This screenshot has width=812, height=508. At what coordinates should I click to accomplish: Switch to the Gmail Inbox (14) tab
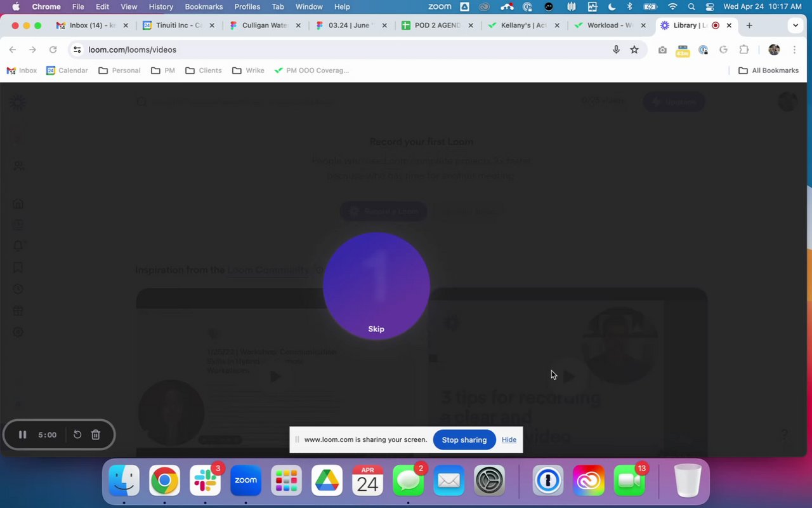coord(92,25)
